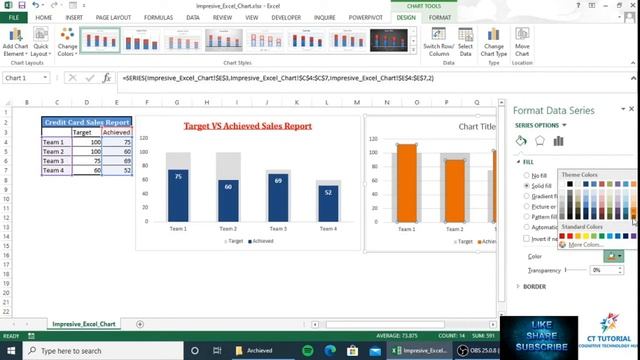Open Task View from the taskbar
Image resolution: width=640 pixels, height=360 pixels.
[x=217, y=350]
